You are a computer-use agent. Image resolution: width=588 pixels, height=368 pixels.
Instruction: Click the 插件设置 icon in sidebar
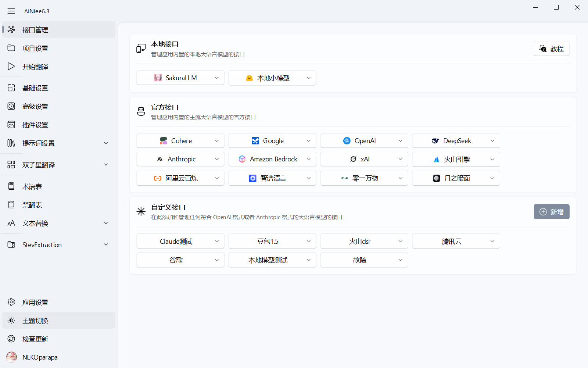11,124
